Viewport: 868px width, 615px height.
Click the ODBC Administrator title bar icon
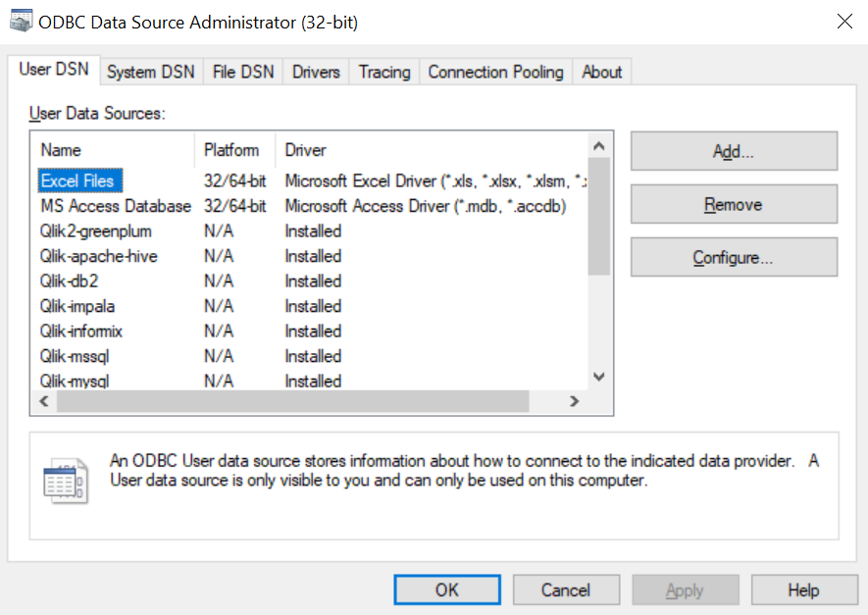(x=21, y=21)
